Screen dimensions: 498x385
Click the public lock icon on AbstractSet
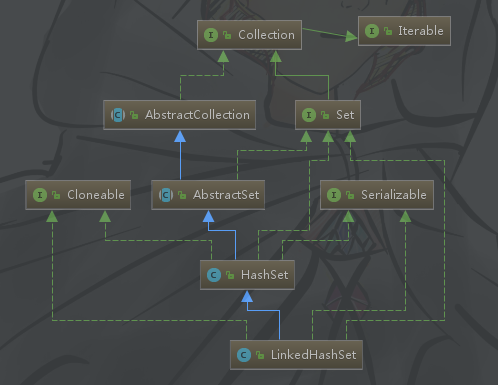click(x=182, y=195)
